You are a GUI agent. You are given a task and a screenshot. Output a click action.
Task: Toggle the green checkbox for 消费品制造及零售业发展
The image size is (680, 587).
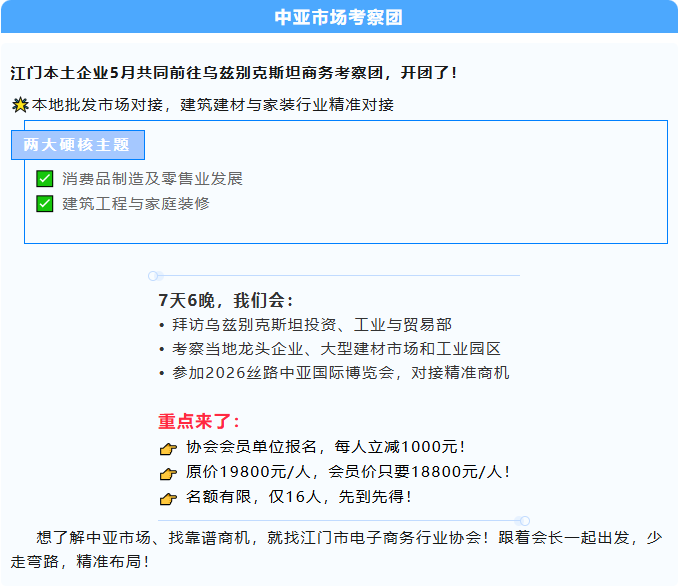pyautogui.click(x=44, y=179)
